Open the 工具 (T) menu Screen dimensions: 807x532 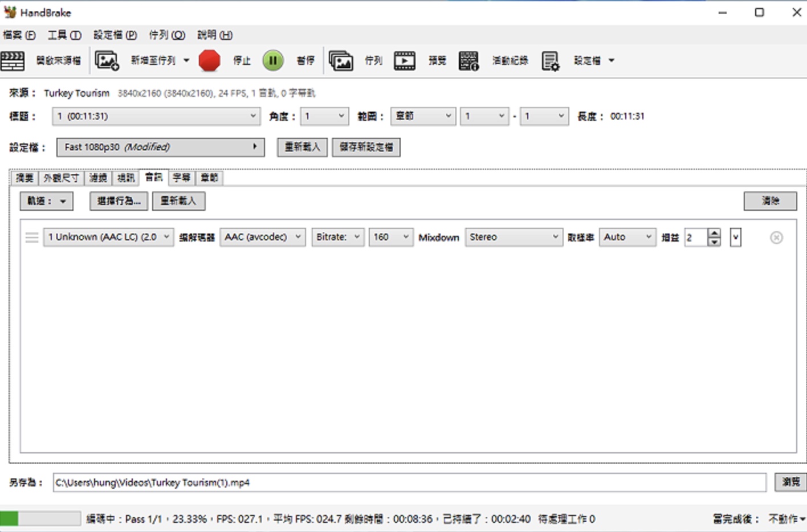64,35
